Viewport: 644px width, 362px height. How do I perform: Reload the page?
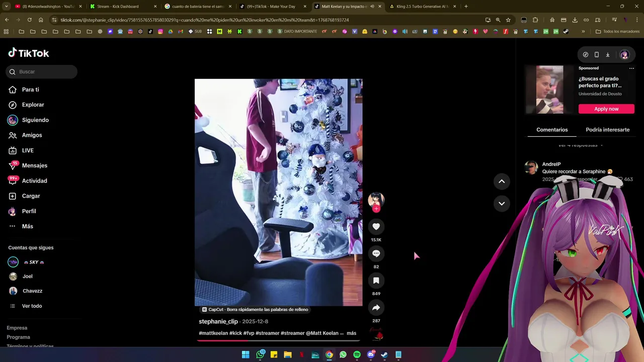30,20
